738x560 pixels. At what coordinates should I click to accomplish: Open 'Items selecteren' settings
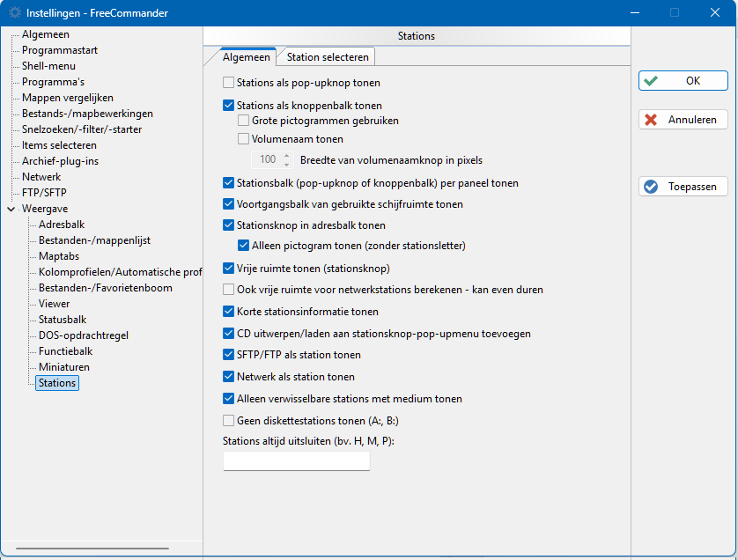point(59,145)
